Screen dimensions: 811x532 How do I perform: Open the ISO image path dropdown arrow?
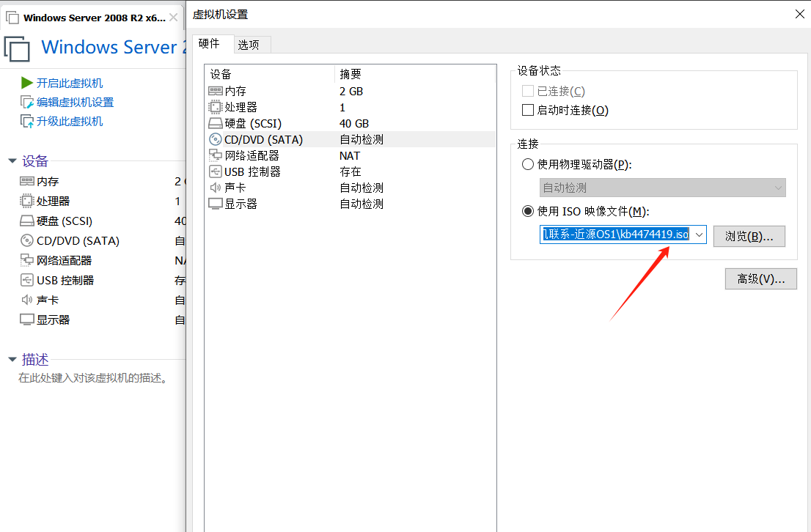click(x=700, y=234)
